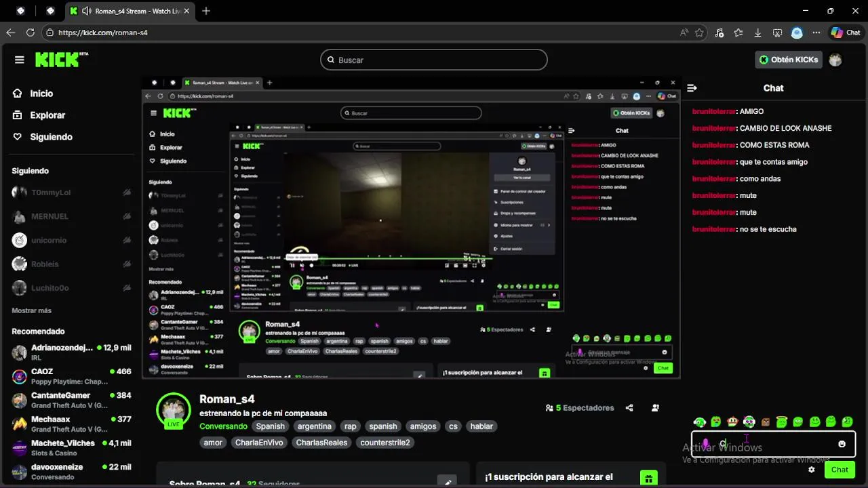Click chat message 'CAMBIO DE LOOK ANASHE'
The width and height of the screenshot is (868, 488).
785,128
